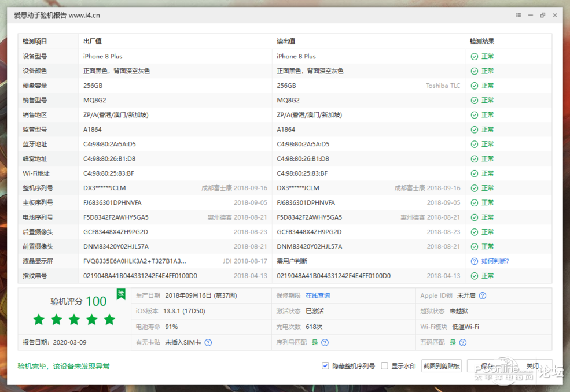Restore window using title bar restore button

542,15
